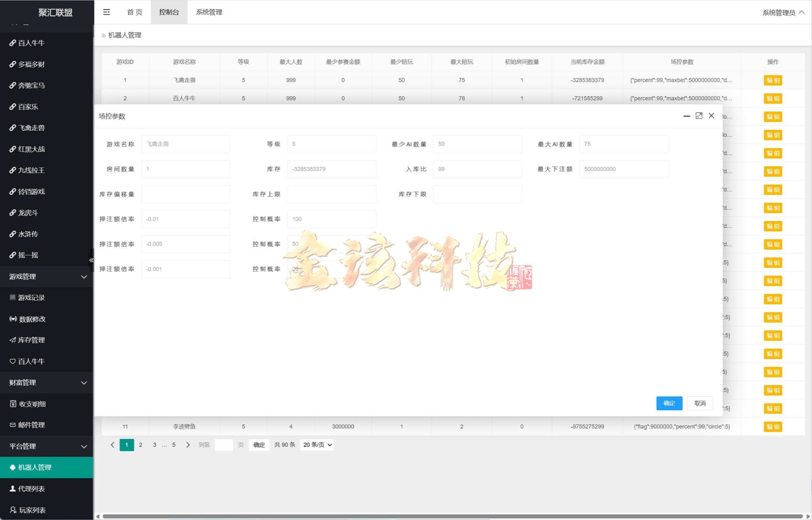This screenshot has width=812, height=520.
Task: Open 库存管理 sidebar entry
Action: click(x=31, y=340)
